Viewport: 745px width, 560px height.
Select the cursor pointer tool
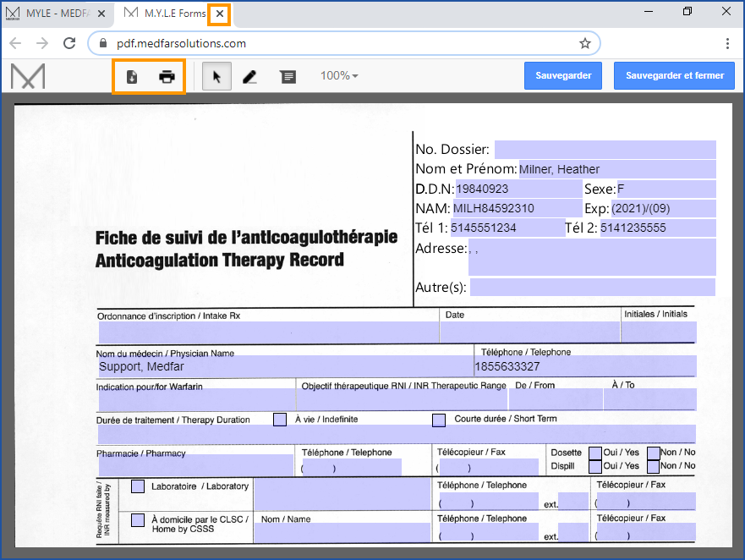(x=216, y=77)
